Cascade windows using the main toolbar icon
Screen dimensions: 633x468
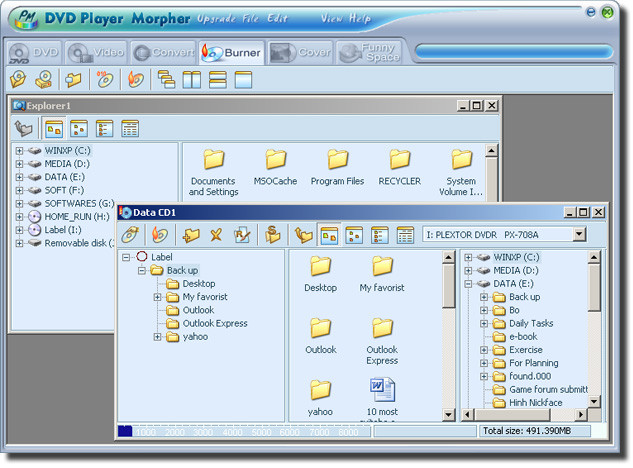pyautogui.click(x=166, y=79)
